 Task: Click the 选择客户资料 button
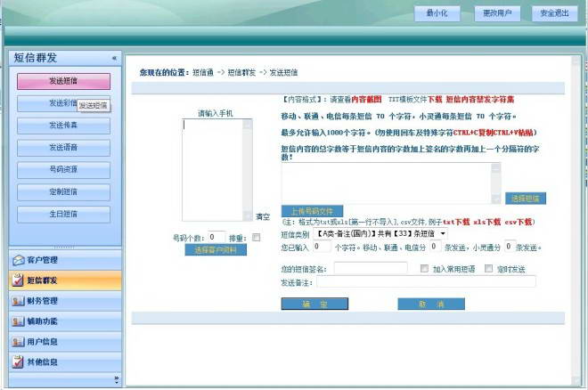216,250
